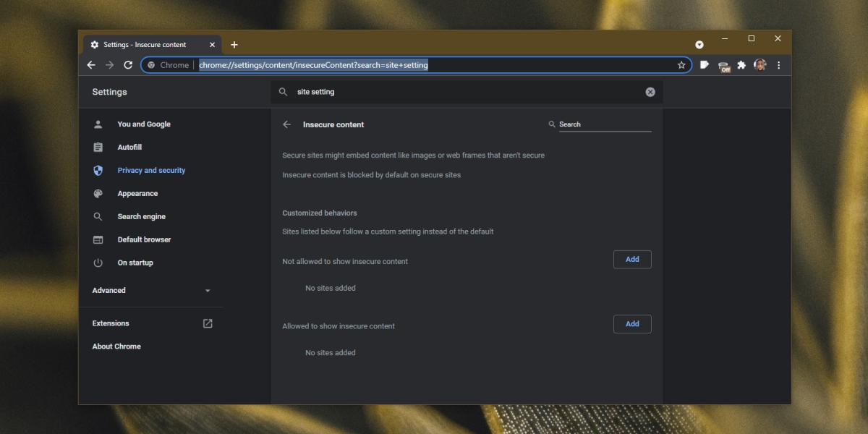
Task: Click the Settings heading text
Action: coord(109,92)
